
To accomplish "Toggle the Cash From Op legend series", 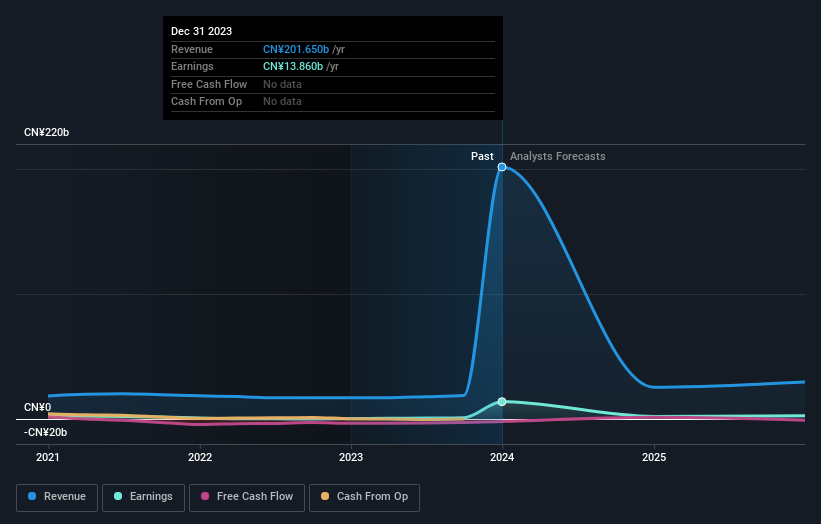I will tap(364, 497).
